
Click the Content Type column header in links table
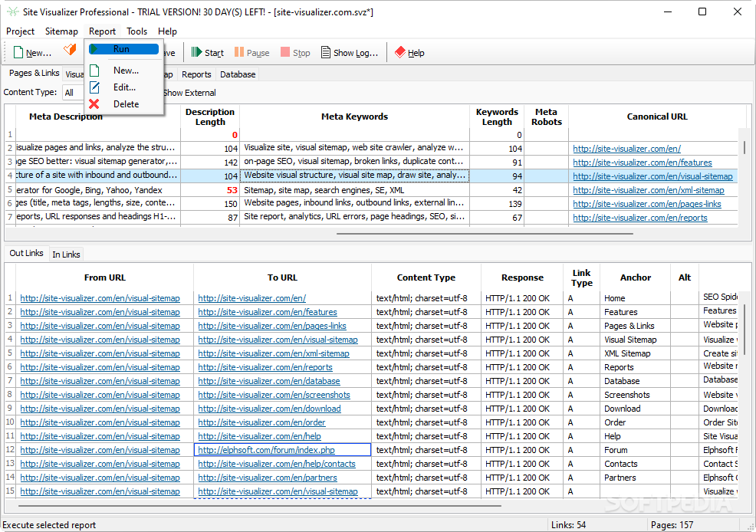click(x=426, y=277)
